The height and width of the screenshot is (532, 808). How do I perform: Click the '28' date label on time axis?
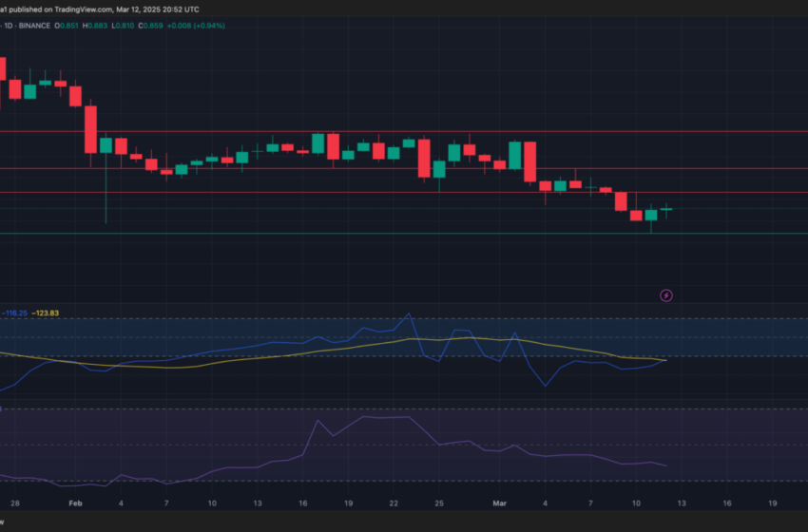(x=15, y=503)
